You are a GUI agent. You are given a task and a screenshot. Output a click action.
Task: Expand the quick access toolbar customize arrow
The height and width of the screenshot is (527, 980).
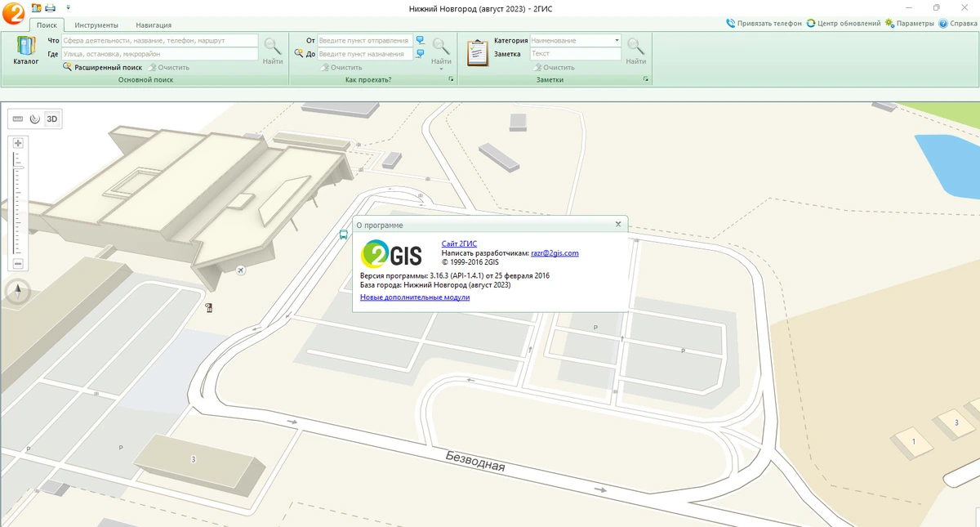(68, 8)
